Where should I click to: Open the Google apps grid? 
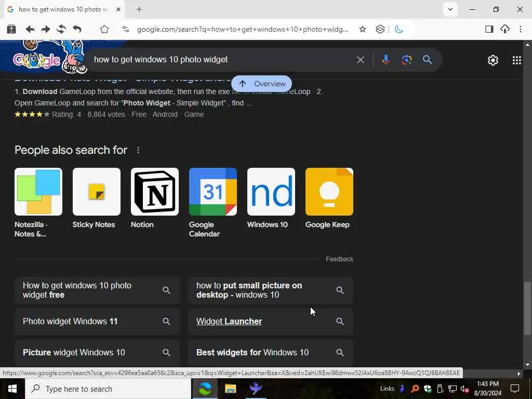517,60
